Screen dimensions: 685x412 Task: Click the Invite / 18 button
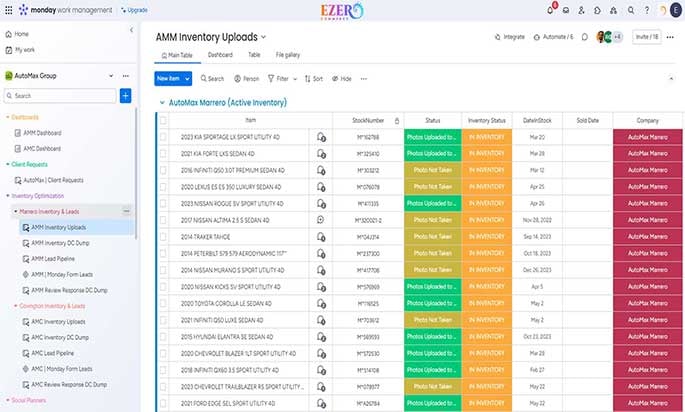[647, 37]
